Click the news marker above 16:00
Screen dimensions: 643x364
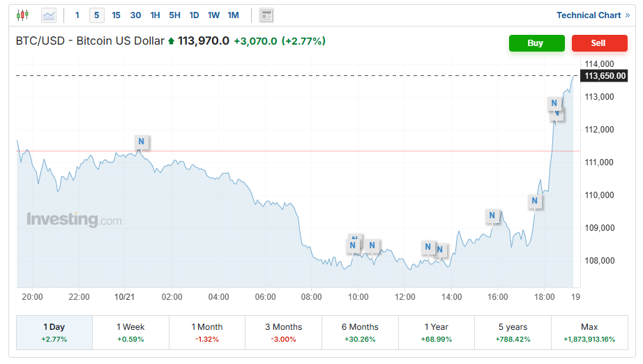(492, 215)
